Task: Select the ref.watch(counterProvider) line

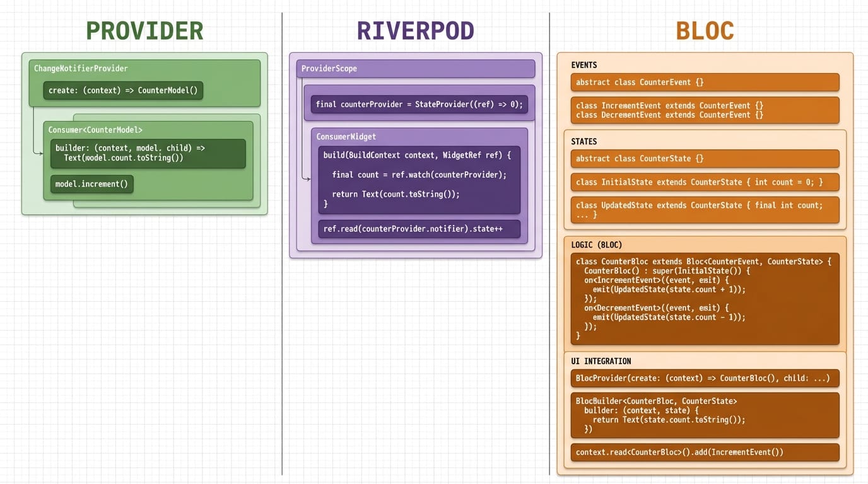Action: 417,175
